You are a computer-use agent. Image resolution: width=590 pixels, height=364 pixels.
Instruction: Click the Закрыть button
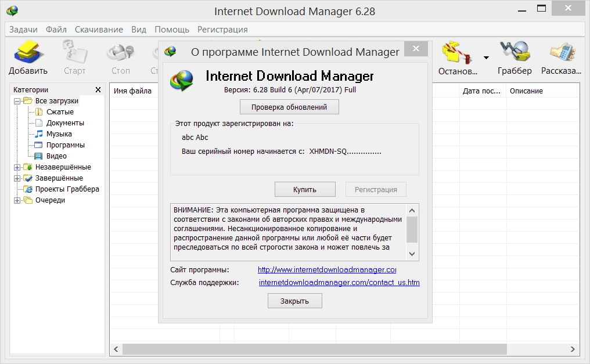[294, 301]
